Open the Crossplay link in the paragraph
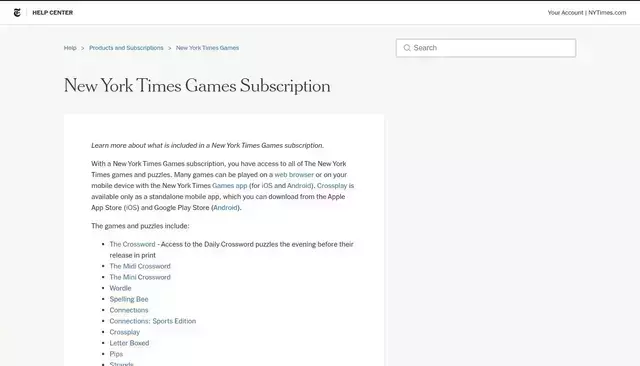 coord(332,186)
